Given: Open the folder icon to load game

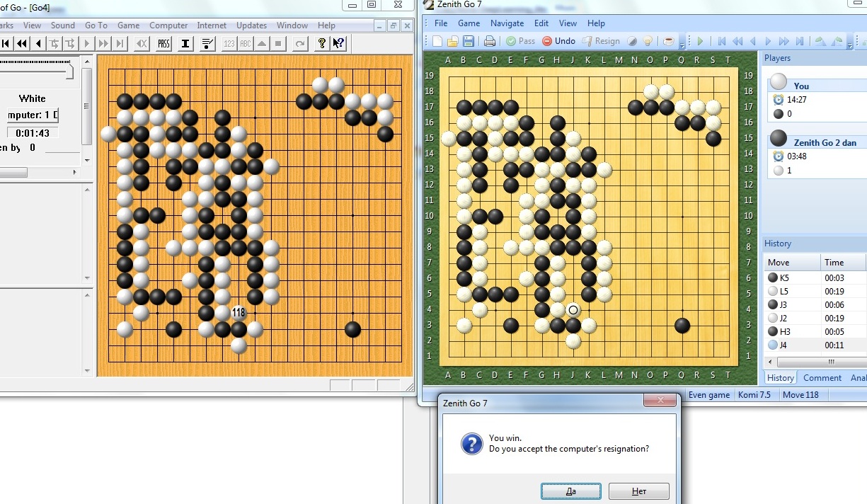Looking at the screenshot, I should (452, 41).
